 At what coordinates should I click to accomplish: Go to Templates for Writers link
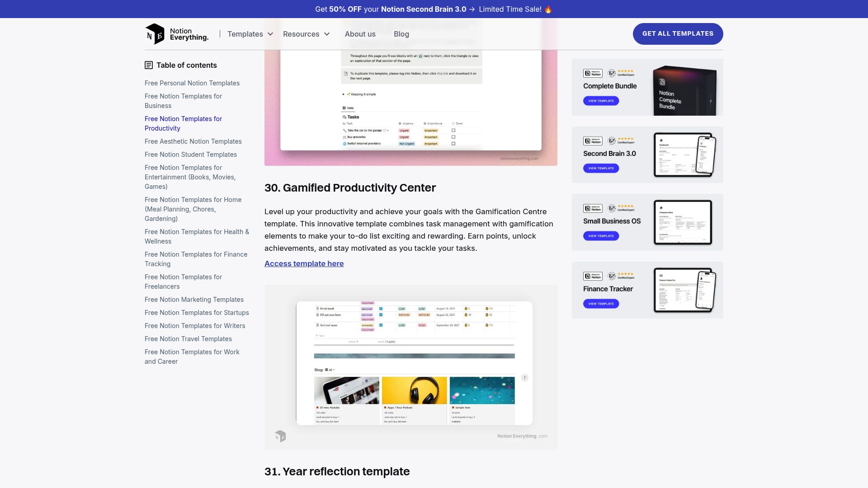[x=195, y=326]
